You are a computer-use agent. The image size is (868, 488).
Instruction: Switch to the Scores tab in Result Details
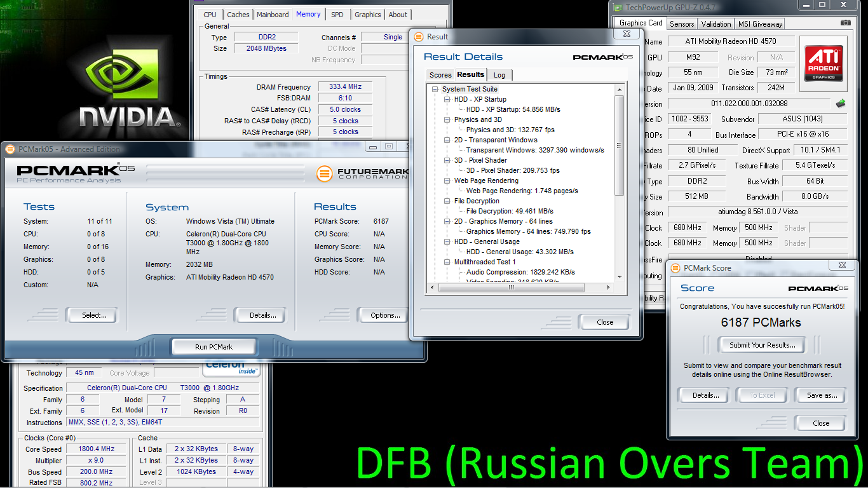440,75
